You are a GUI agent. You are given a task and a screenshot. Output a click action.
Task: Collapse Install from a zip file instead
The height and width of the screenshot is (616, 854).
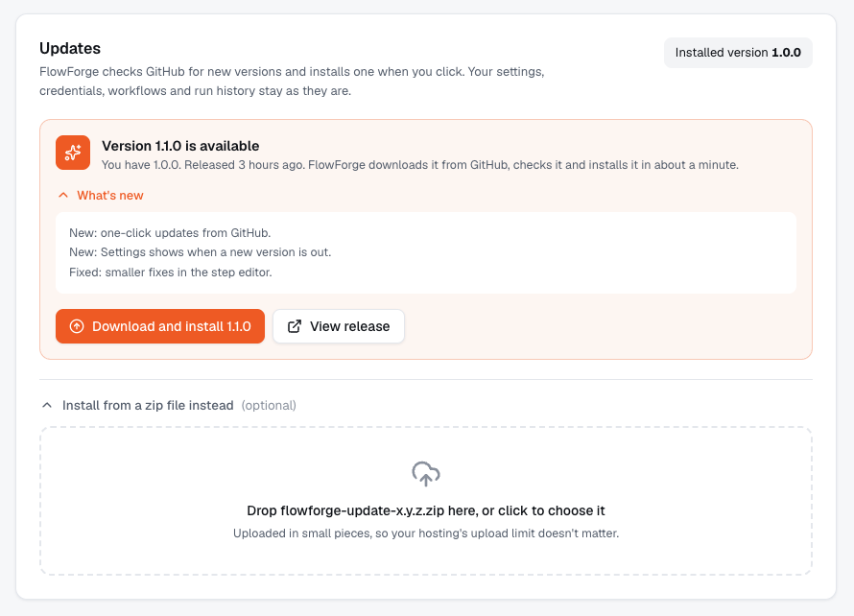[x=169, y=405]
